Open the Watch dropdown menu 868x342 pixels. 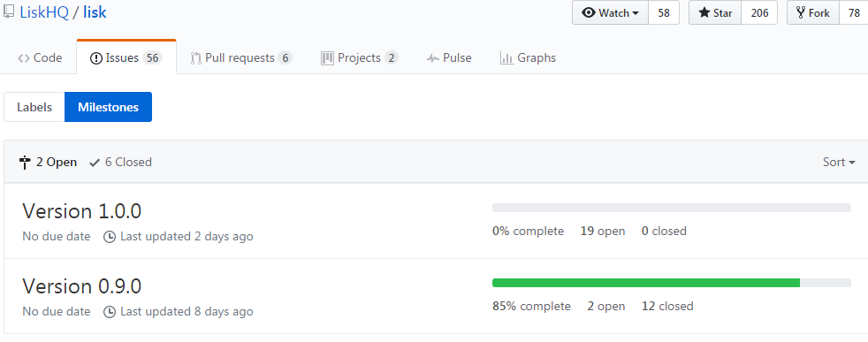610,12
